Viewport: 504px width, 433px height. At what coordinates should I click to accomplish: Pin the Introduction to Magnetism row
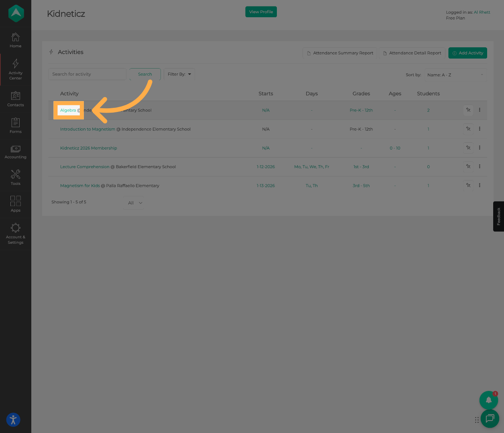point(468,129)
